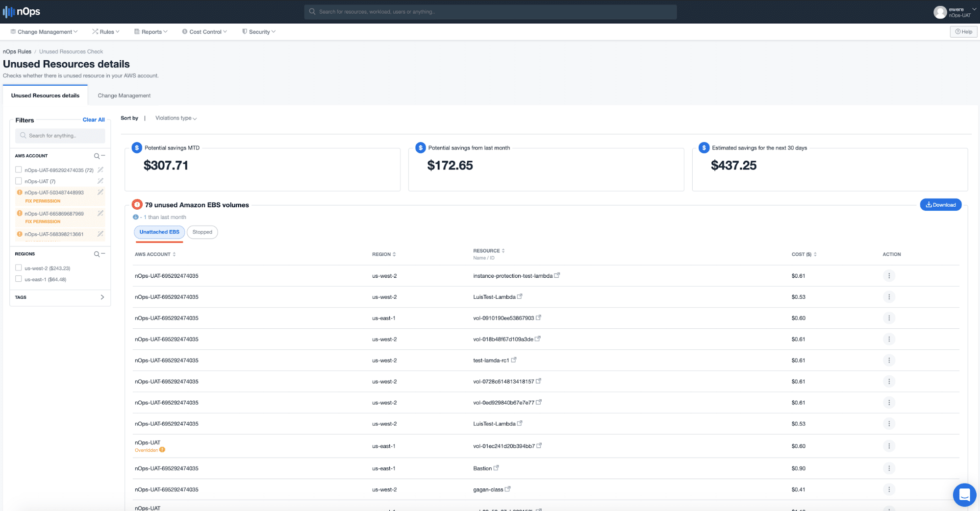980x511 pixels.
Task: Open the user avatar for ewere
Action: [x=940, y=12]
